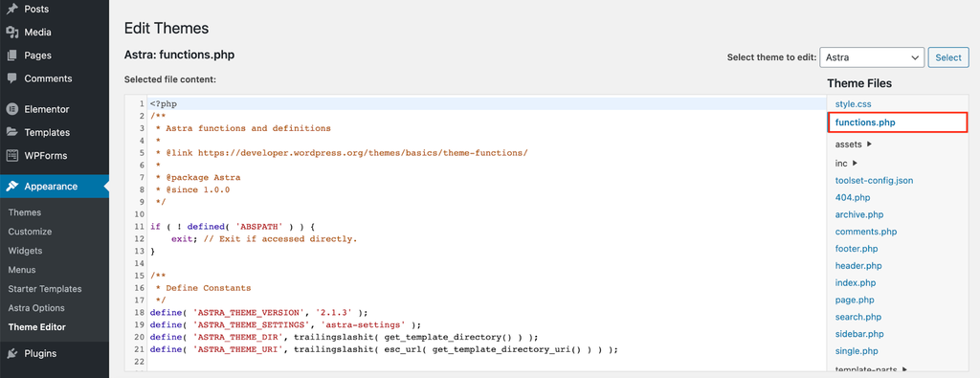Image resolution: width=980 pixels, height=378 pixels.
Task: Click the Posts pin icon
Action: 11,10
